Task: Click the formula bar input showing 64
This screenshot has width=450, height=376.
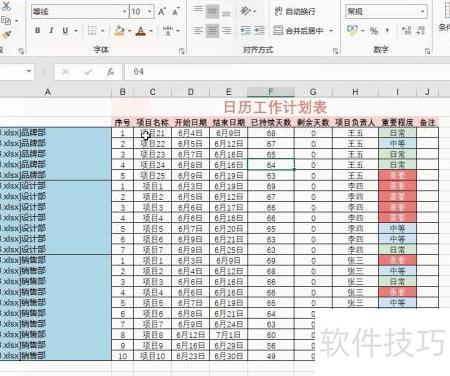Action: (x=287, y=71)
